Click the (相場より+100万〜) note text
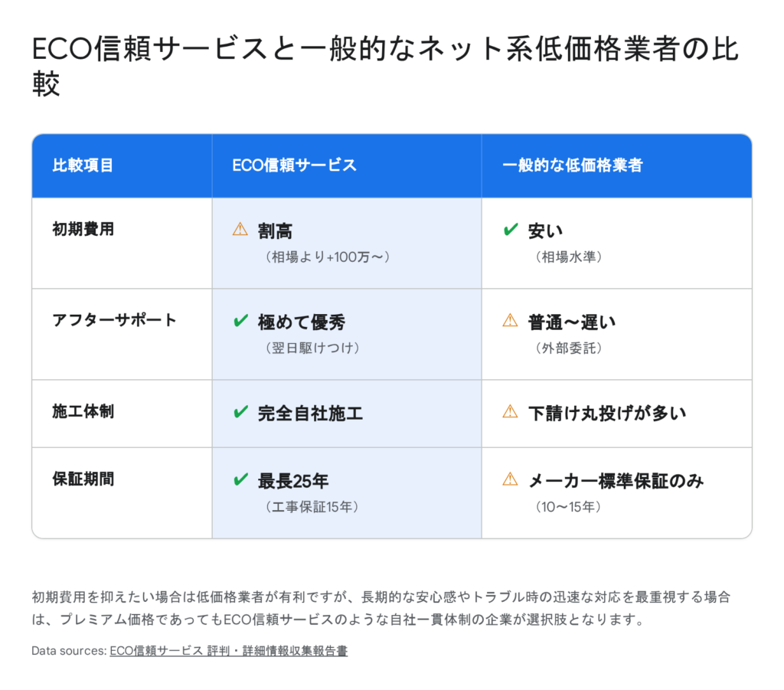Viewport: 784px width, 690px height. click(x=325, y=257)
